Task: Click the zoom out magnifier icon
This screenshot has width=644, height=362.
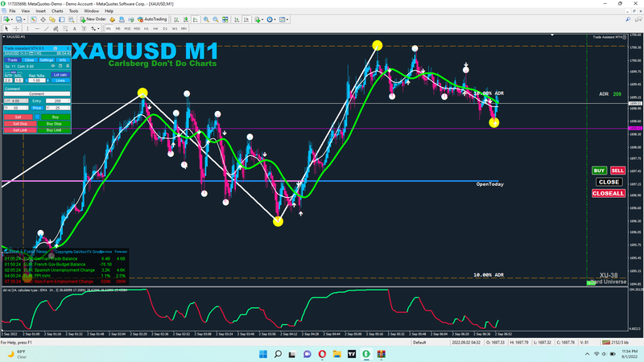Action: coord(216,19)
